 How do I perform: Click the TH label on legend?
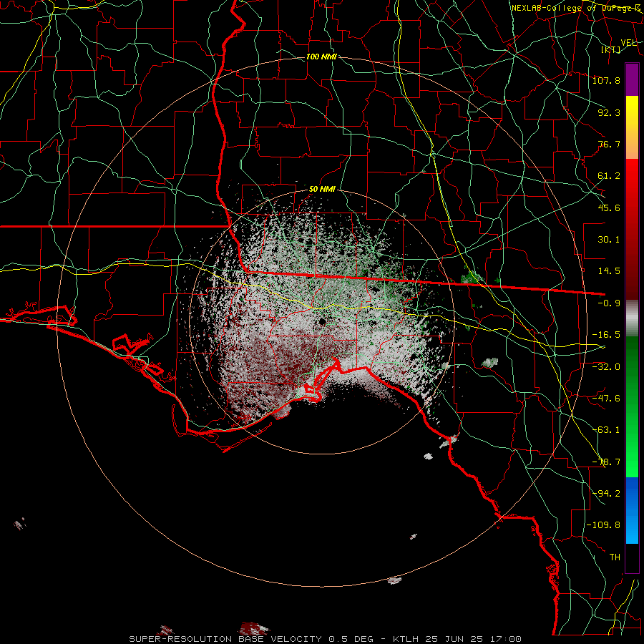pyautogui.click(x=615, y=557)
